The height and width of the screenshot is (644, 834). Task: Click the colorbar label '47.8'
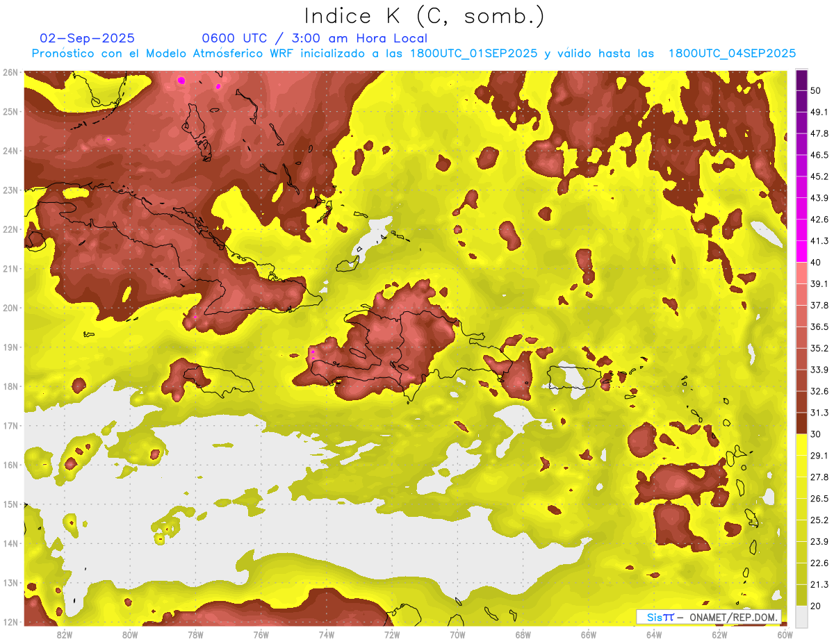click(x=819, y=133)
